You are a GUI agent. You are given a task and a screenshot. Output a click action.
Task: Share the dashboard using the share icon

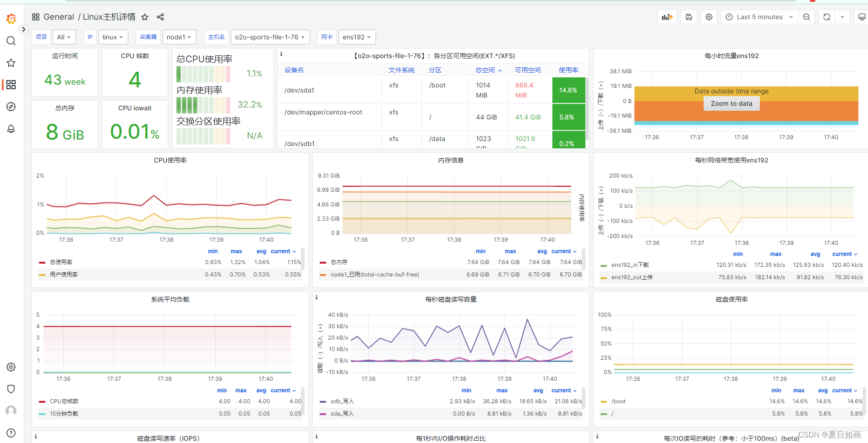point(160,17)
